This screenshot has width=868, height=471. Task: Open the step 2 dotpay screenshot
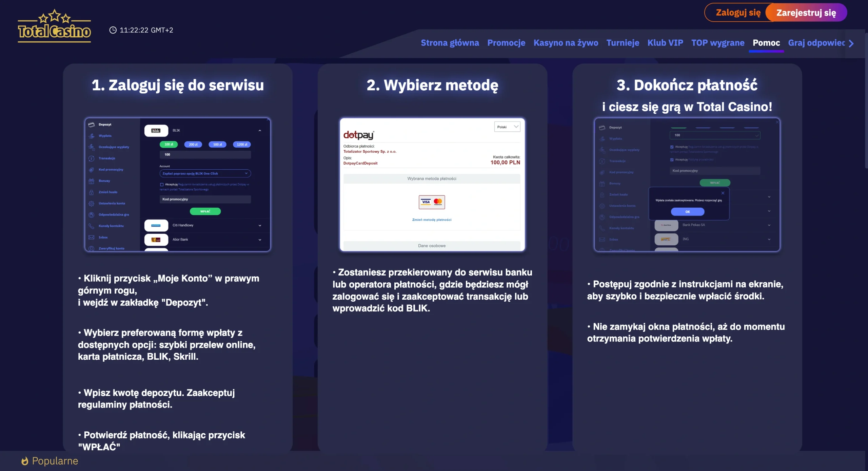432,185
